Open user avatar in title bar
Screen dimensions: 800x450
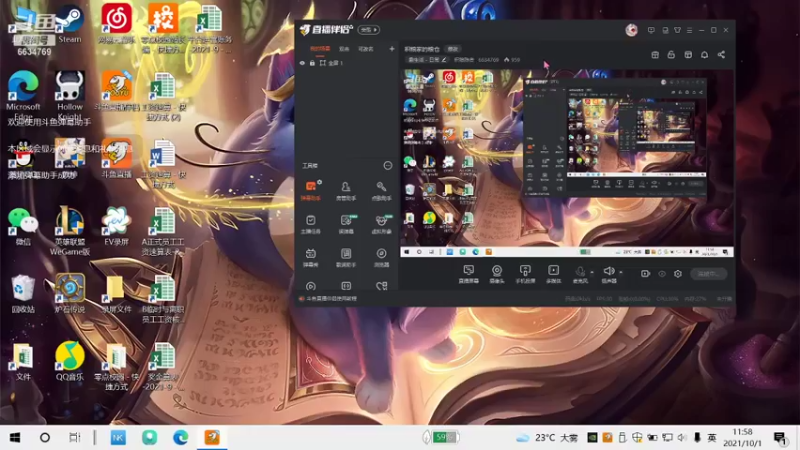[x=632, y=30]
